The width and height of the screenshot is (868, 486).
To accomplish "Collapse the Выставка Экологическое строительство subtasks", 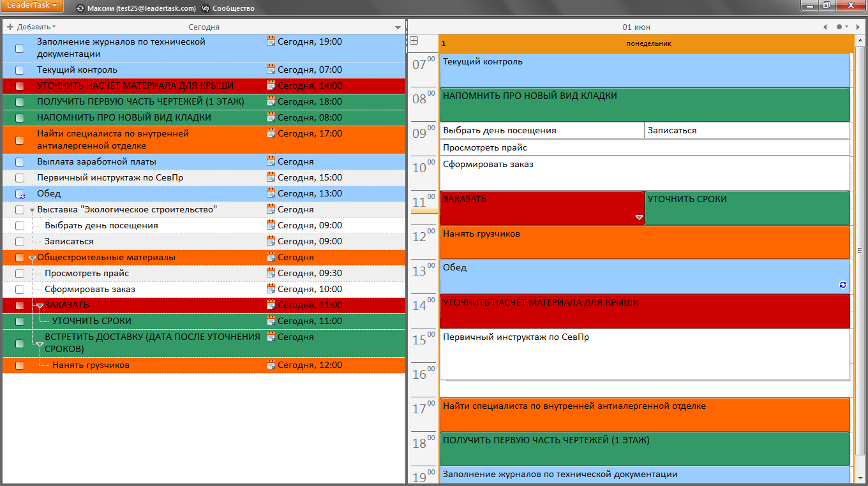I will pos(32,210).
